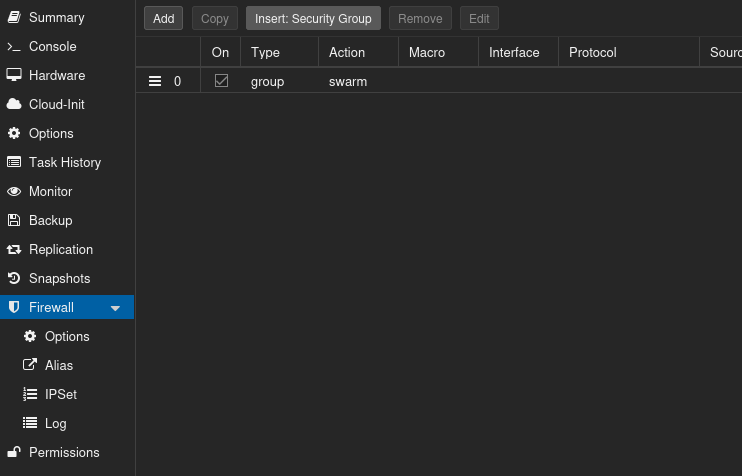The image size is (742, 476).
Task: Open the Permissions section
Action: click(64, 453)
